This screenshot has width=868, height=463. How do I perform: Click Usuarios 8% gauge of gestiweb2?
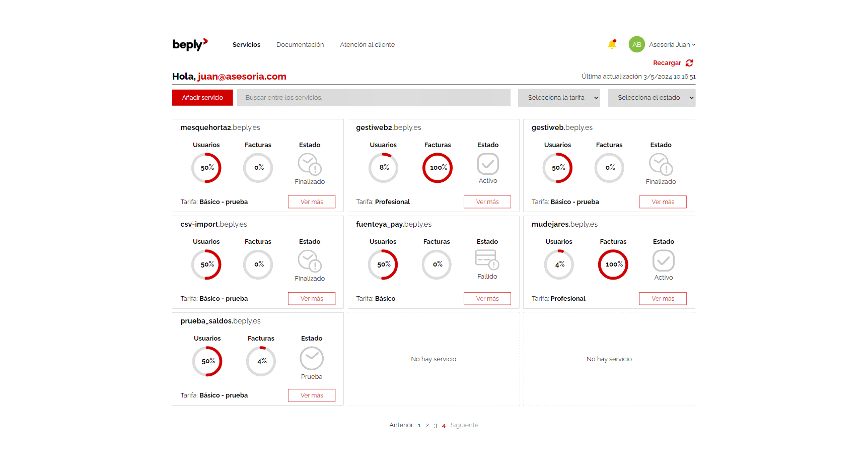pyautogui.click(x=383, y=168)
